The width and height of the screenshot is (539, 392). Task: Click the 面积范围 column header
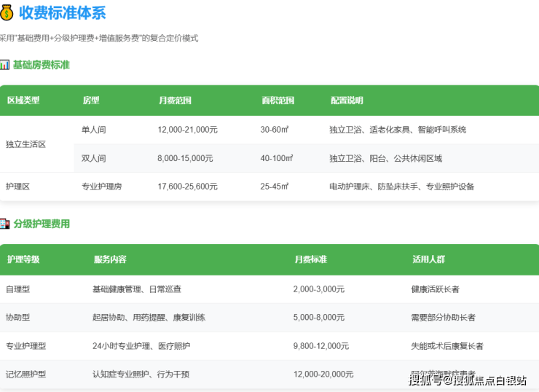pos(278,101)
